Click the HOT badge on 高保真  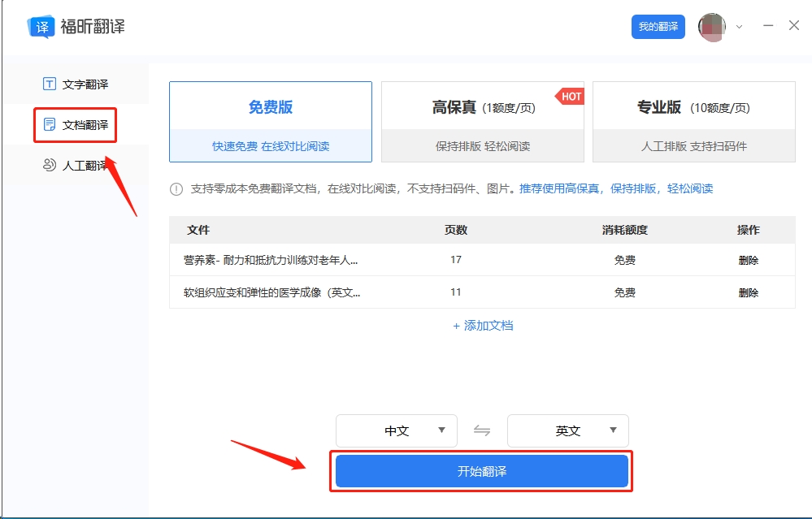(570, 96)
